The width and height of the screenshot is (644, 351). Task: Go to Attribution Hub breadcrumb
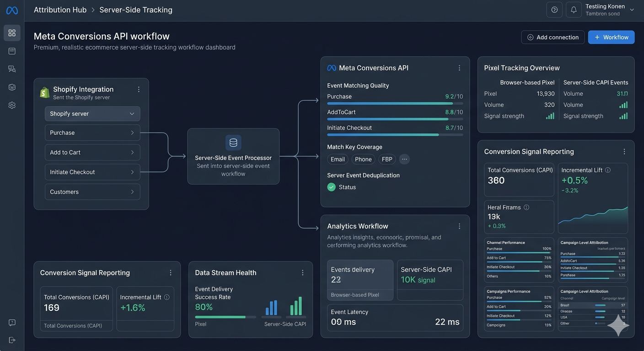[60, 10]
